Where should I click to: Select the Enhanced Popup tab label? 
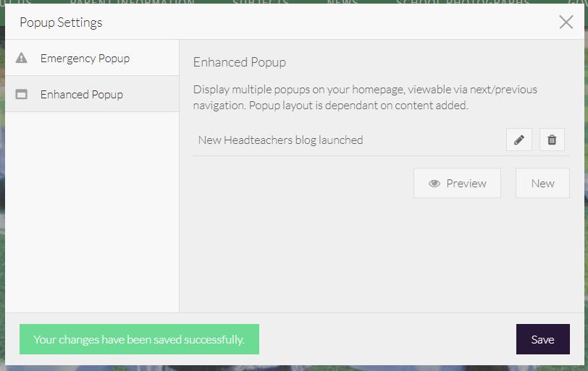pyautogui.click(x=82, y=94)
